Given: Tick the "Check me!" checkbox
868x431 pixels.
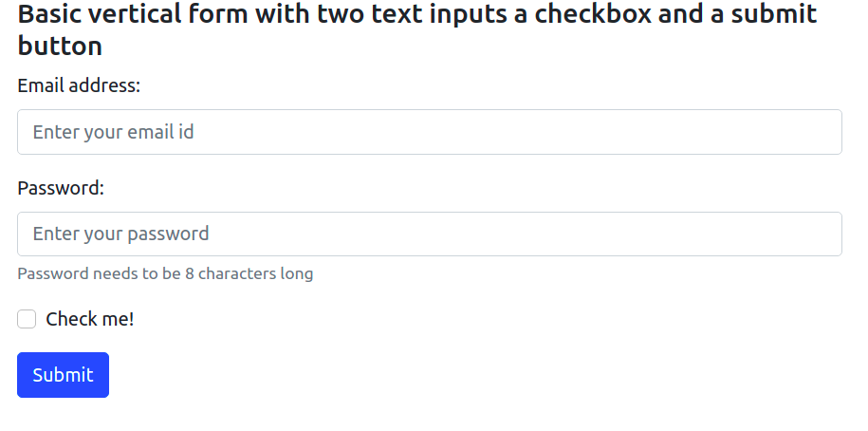Looking at the screenshot, I should 27,319.
